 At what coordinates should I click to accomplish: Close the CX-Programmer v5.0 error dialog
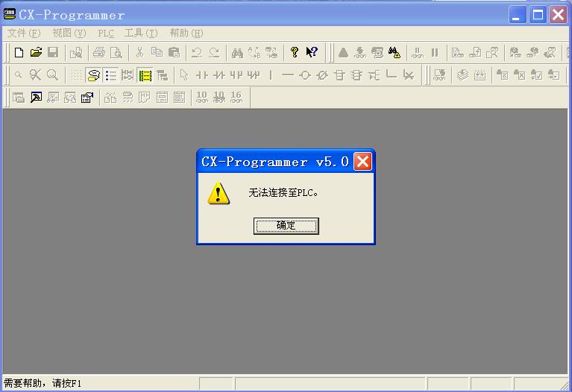pyautogui.click(x=362, y=162)
